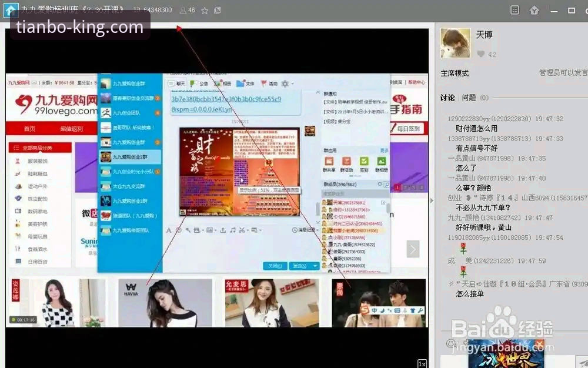Click the house-shaped icon in the top right
588x368 pixels.
pyautogui.click(x=534, y=10)
